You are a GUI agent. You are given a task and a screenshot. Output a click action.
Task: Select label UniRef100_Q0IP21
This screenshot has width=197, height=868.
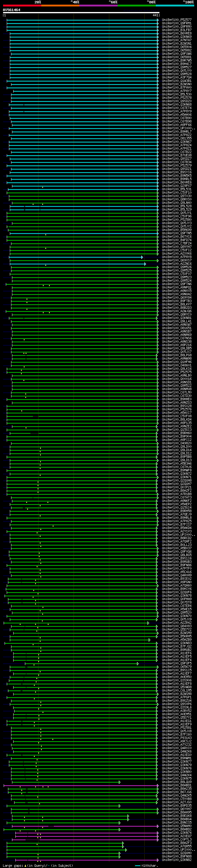tap(177, 487)
